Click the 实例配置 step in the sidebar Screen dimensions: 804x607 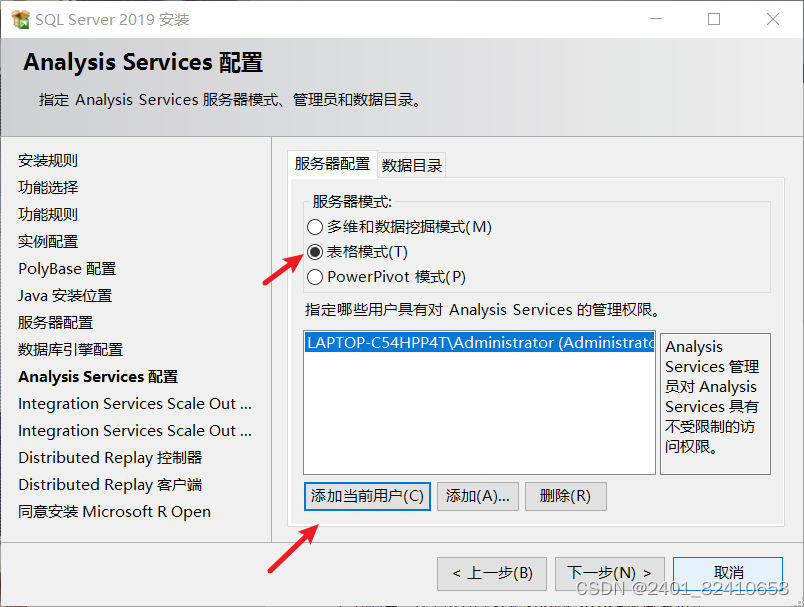point(48,241)
